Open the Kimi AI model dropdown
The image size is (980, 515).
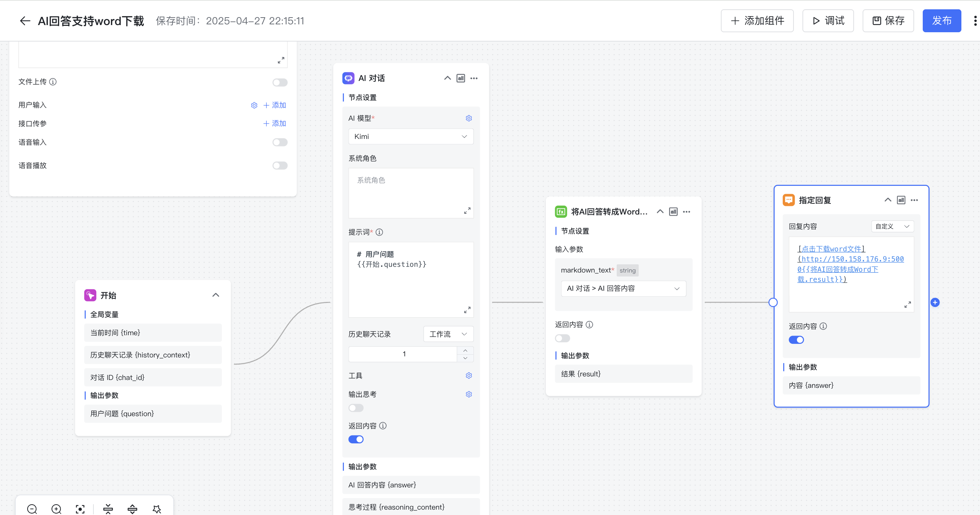pyautogui.click(x=411, y=137)
